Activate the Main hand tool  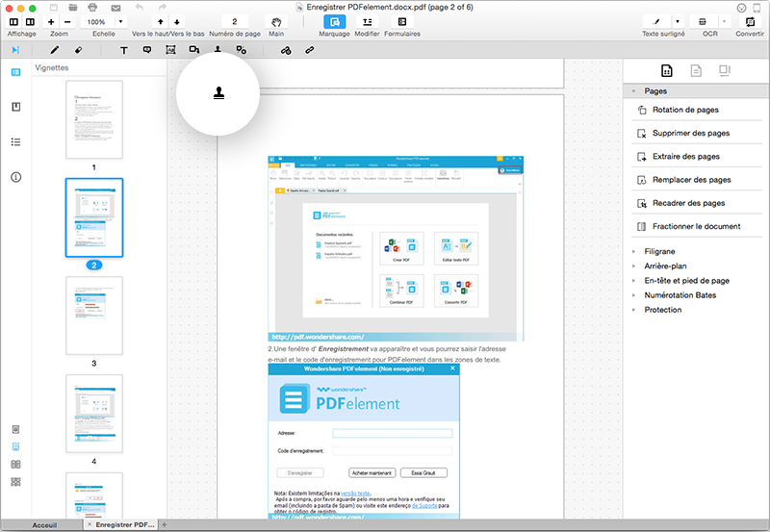pyautogui.click(x=276, y=21)
